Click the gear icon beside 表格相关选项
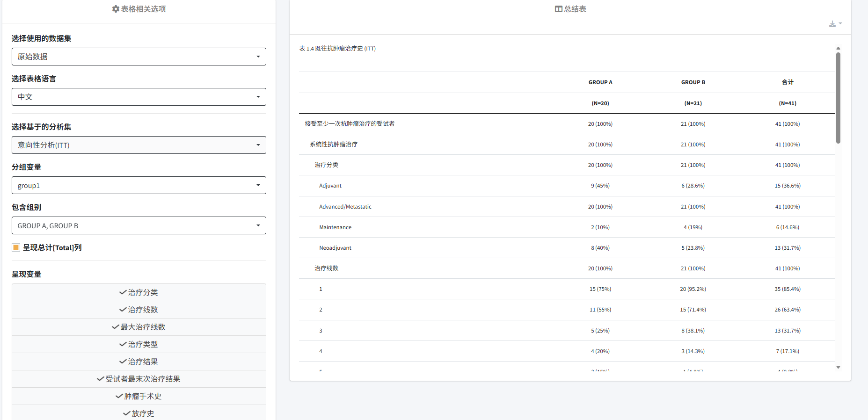The height and width of the screenshot is (420, 868). coord(116,9)
